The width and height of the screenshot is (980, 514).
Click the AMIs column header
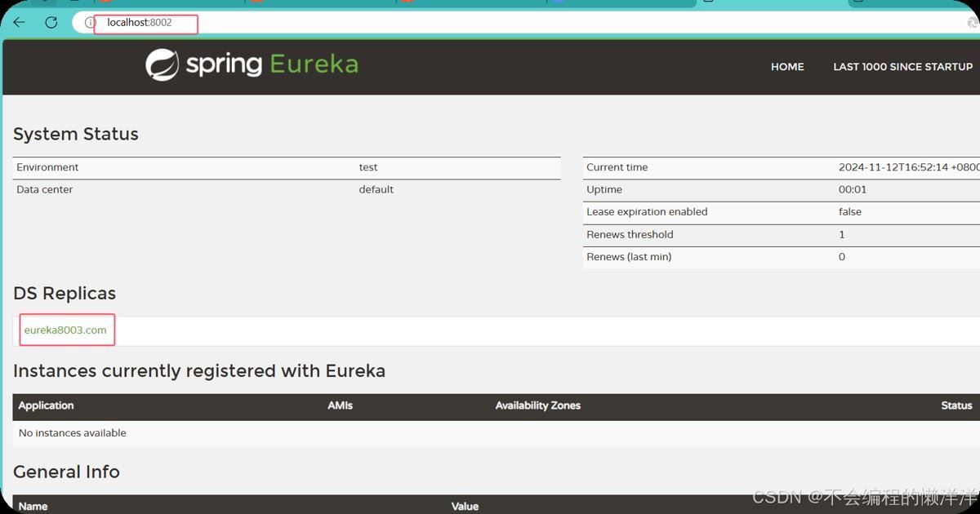[x=341, y=405]
